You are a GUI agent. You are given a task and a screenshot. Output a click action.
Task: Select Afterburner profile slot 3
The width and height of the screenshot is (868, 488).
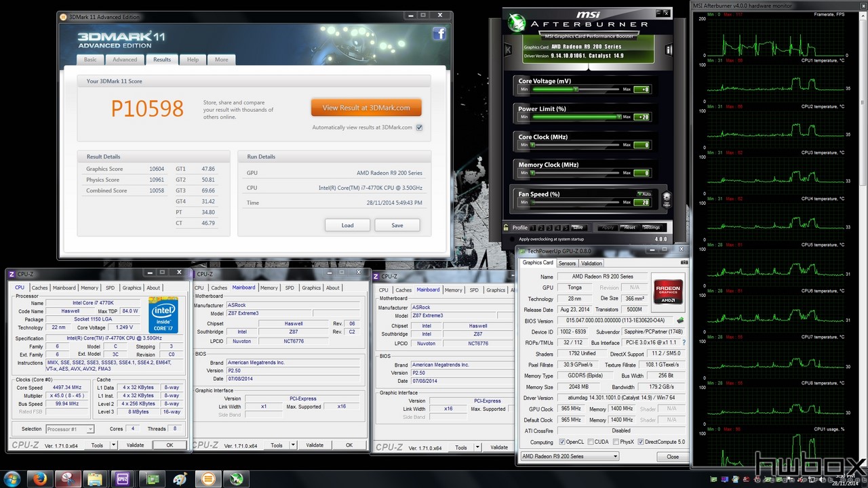pyautogui.click(x=548, y=228)
